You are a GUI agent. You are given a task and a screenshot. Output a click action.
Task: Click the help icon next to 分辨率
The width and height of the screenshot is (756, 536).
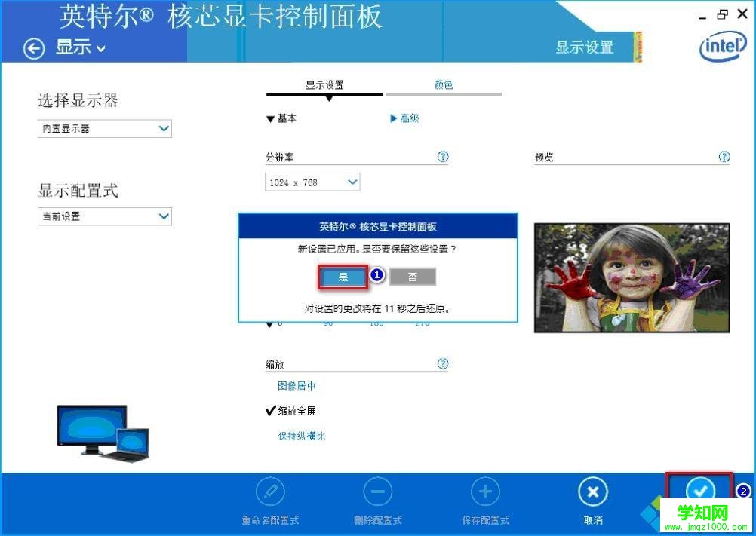click(443, 157)
